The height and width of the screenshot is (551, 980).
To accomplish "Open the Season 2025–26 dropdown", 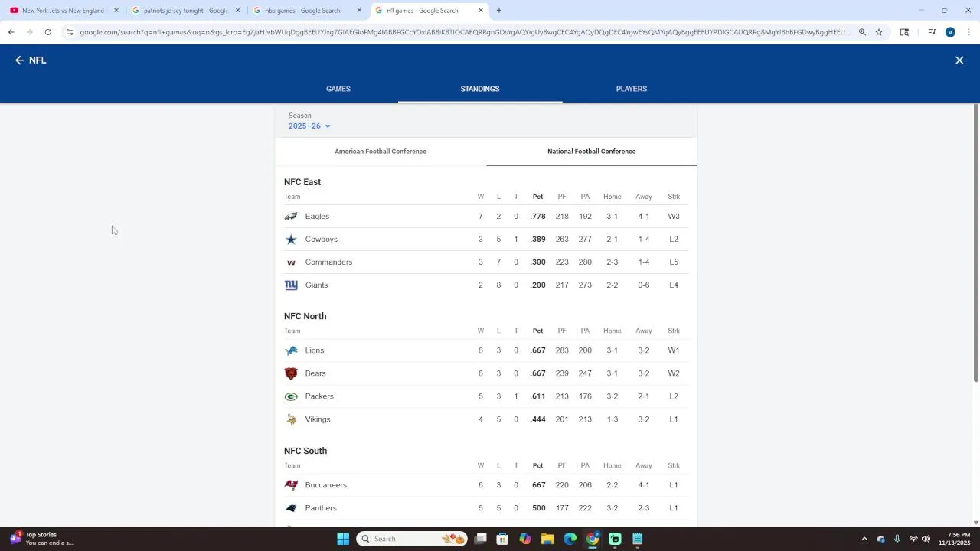I will tap(309, 126).
